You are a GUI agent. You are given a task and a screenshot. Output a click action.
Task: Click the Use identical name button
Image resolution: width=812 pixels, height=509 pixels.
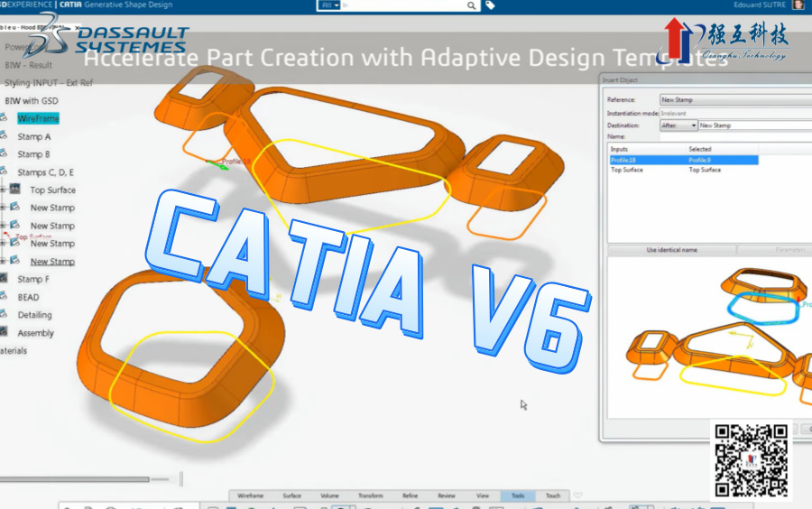[x=671, y=250]
